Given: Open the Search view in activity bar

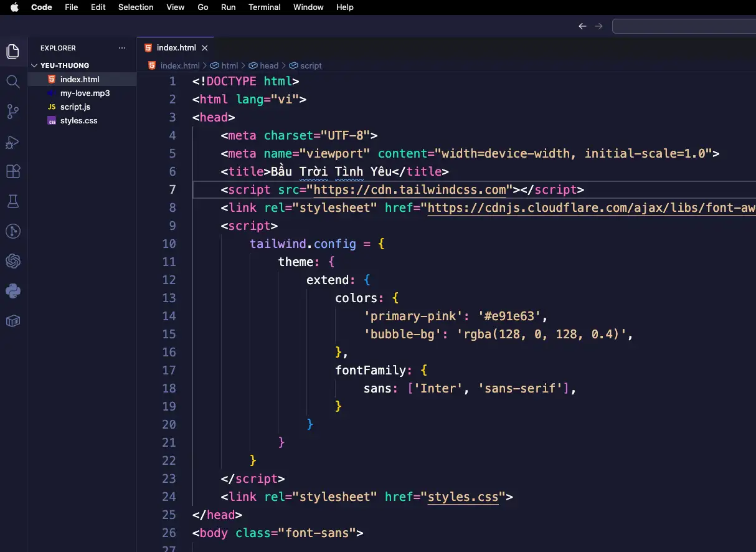Looking at the screenshot, I should 12,82.
